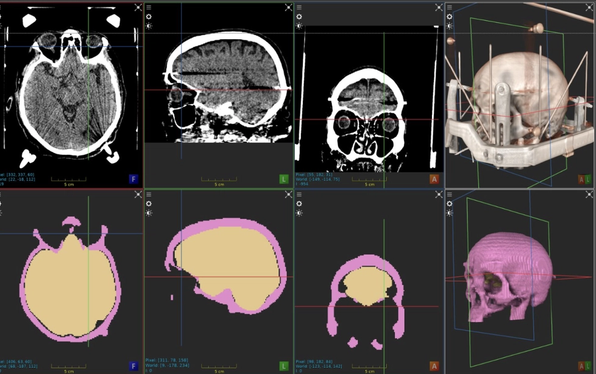Open brightness/contrast in top sagittal CT view

(149, 26)
